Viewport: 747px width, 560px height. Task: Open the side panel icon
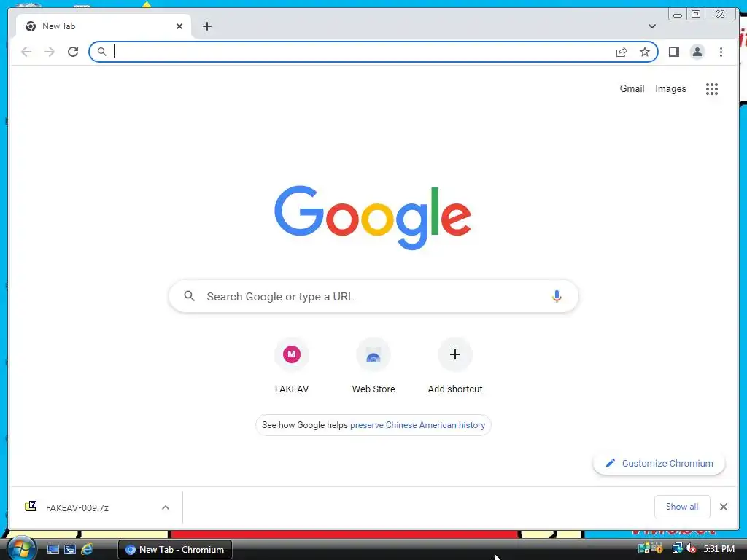tap(673, 52)
